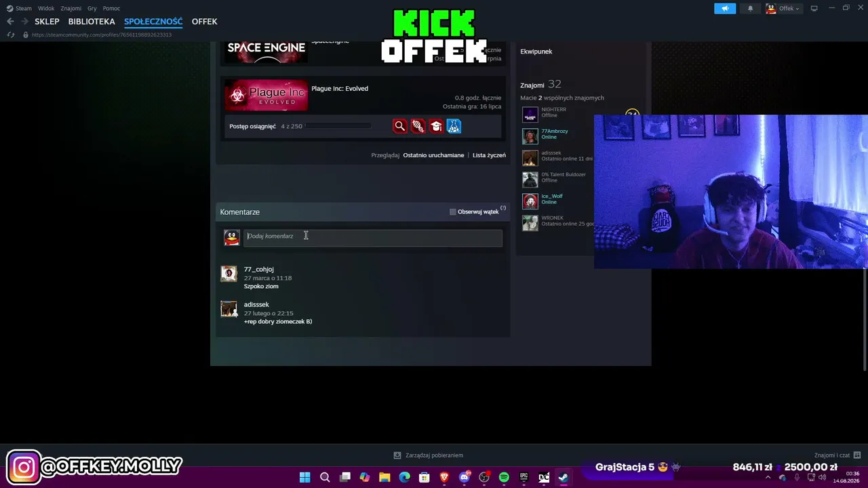Screen dimensions: 868x488
Task: Open the Steam notifications bell
Action: coord(750,8)
